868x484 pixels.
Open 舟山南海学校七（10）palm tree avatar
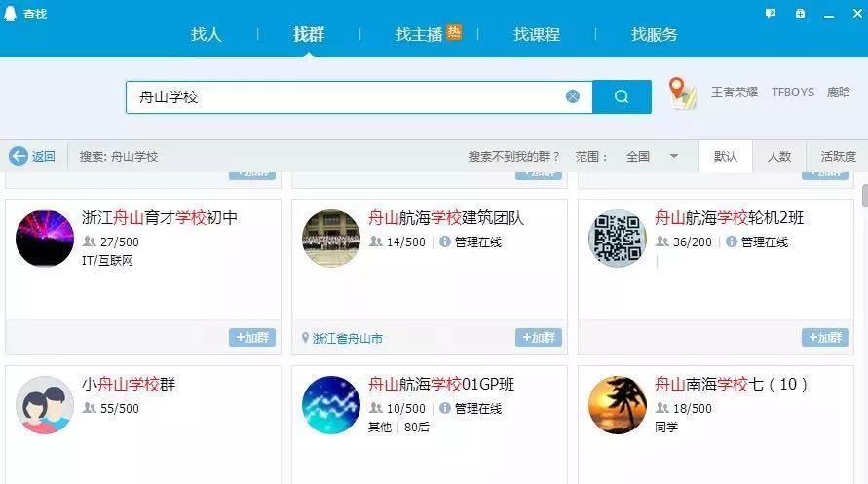pos(618,405)
